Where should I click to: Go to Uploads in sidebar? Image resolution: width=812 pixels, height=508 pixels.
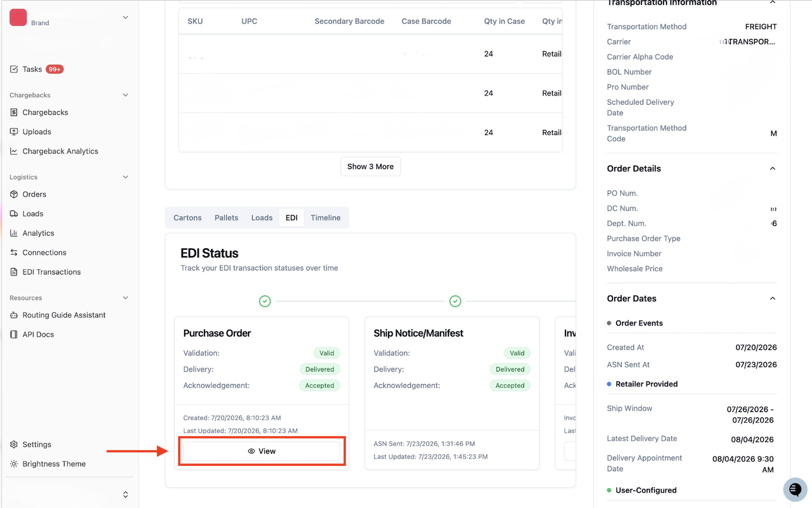point(36,131)
